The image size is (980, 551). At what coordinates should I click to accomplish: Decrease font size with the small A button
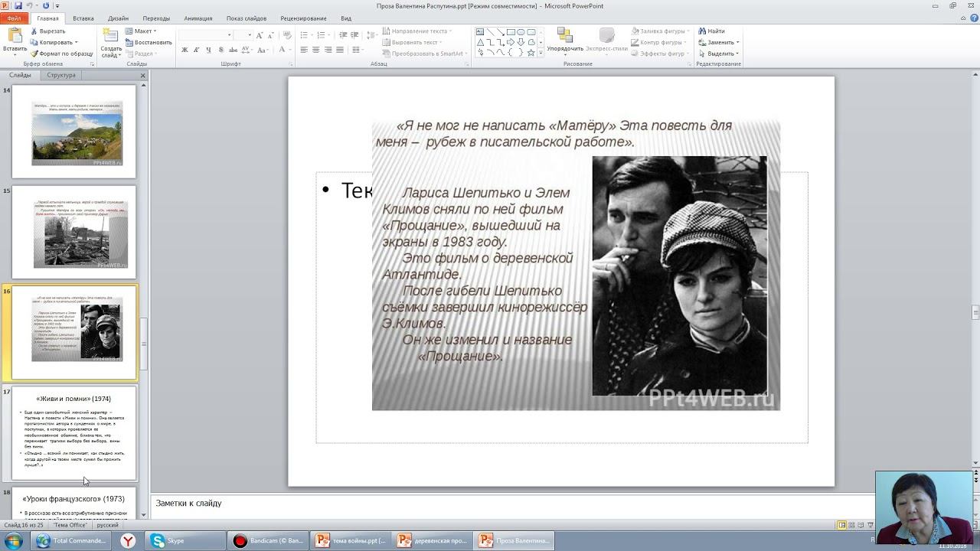[271, 35]
